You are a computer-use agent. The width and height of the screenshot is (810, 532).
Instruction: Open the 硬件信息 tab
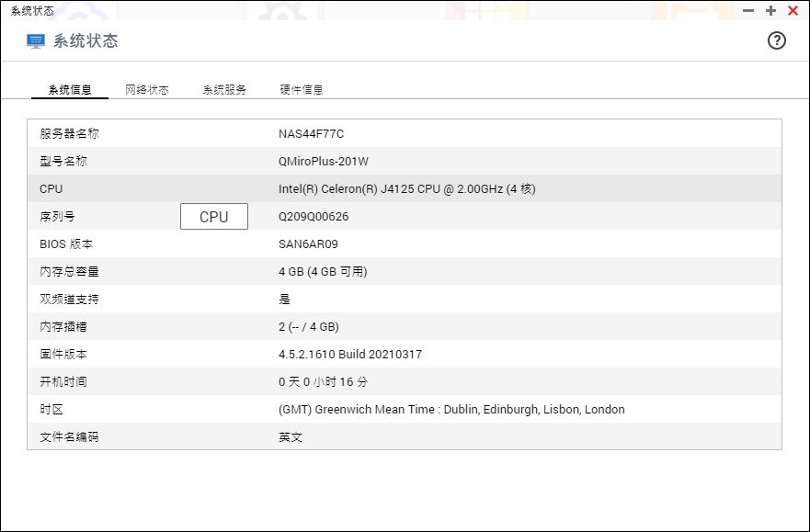[x=302, y=90]
